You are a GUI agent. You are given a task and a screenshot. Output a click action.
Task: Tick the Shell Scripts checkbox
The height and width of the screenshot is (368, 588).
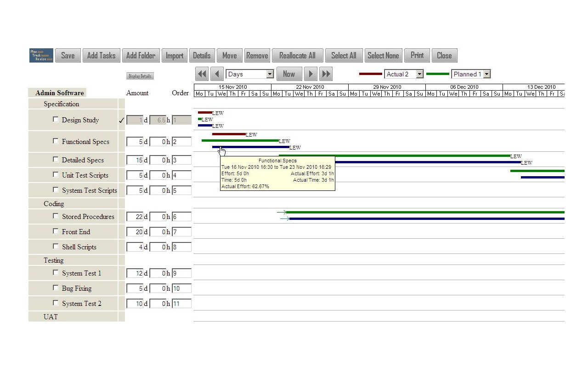coord(56,247)
